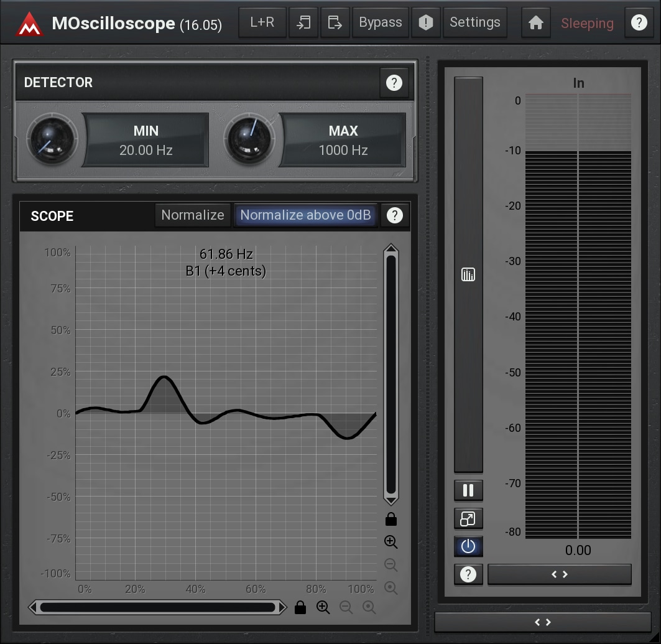Click the MIN 20.00 Hz value field
This screenshot has height=644, width=661.
146,140
